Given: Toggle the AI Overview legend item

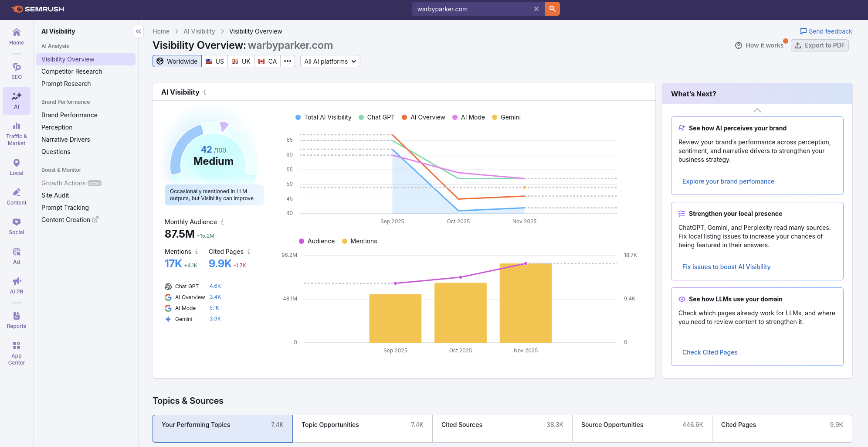Looking at the screenshot, I should [424, 117].
